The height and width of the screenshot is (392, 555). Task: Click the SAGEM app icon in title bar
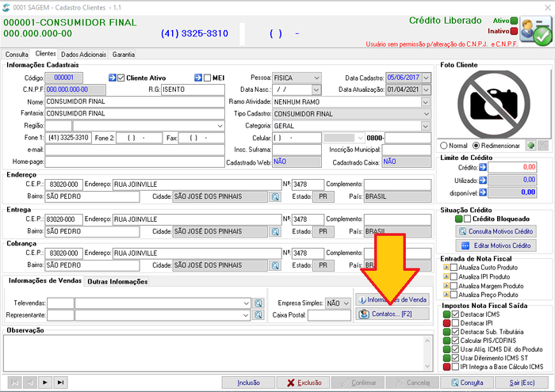click(6, 7)
